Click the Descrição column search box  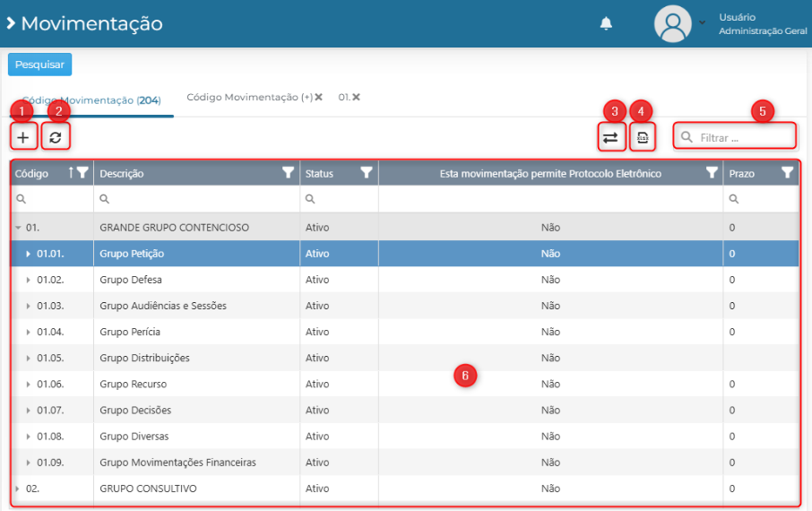click(197, 199)
